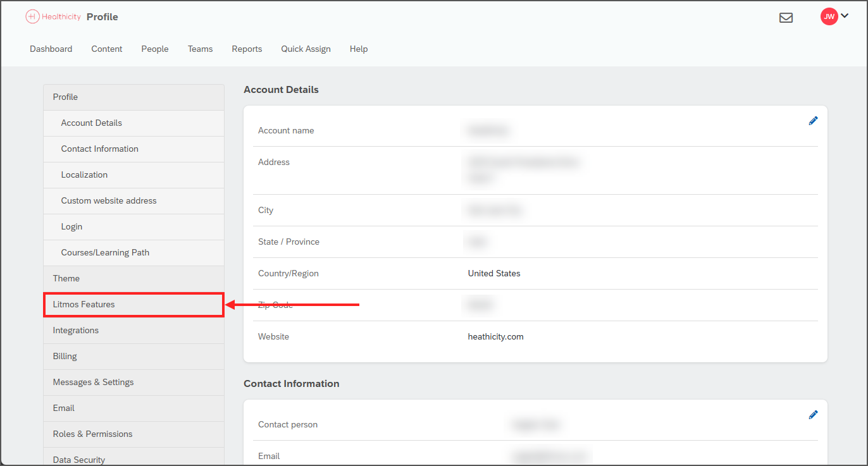
Task: Open Quick Assign
Action: tap(306, 49)
